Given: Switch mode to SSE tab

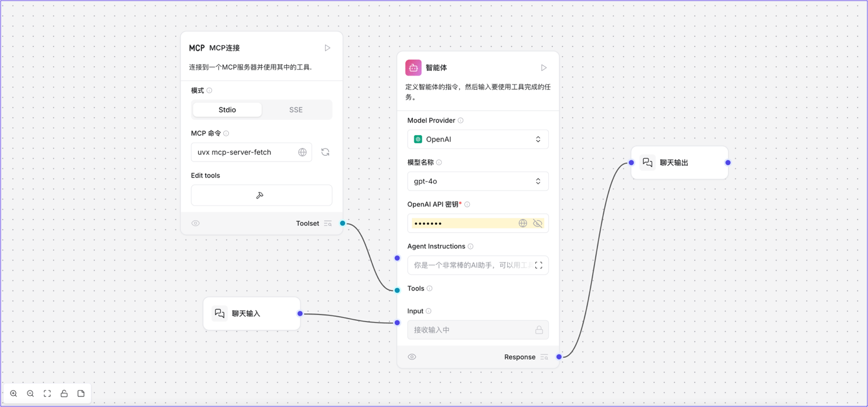Looking at the screenshot, I should 296,110.
